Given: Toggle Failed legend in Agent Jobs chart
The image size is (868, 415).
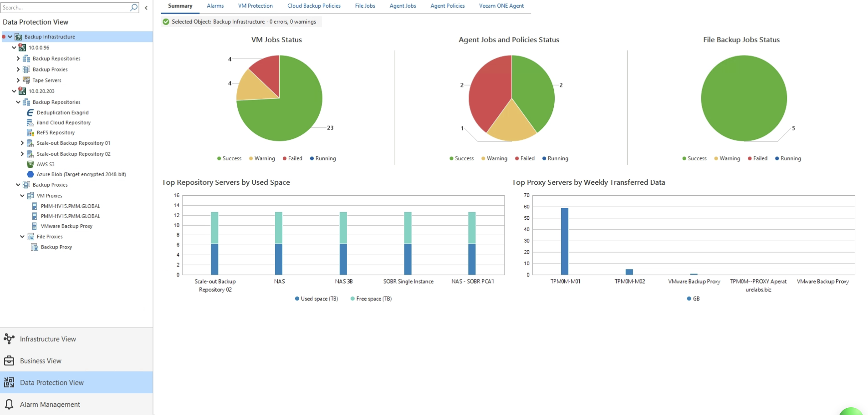Looking at the screenshot, I should [x=525, y=158].
